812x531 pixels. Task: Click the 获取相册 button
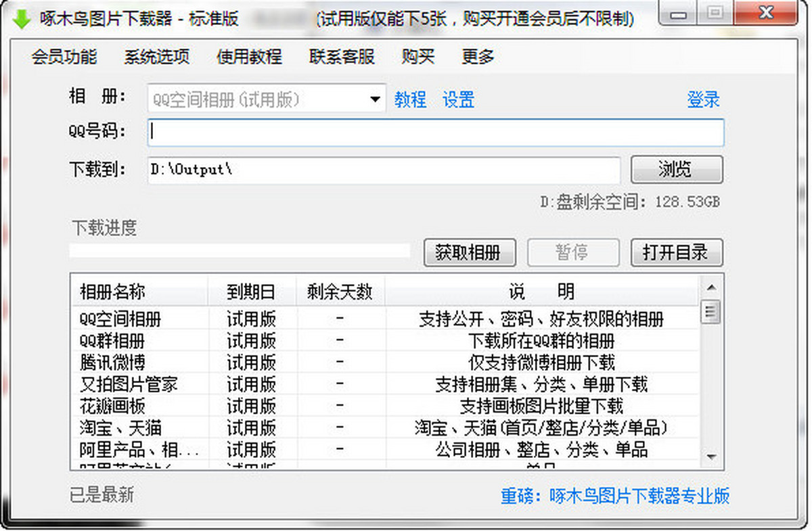tap(470, 253)
